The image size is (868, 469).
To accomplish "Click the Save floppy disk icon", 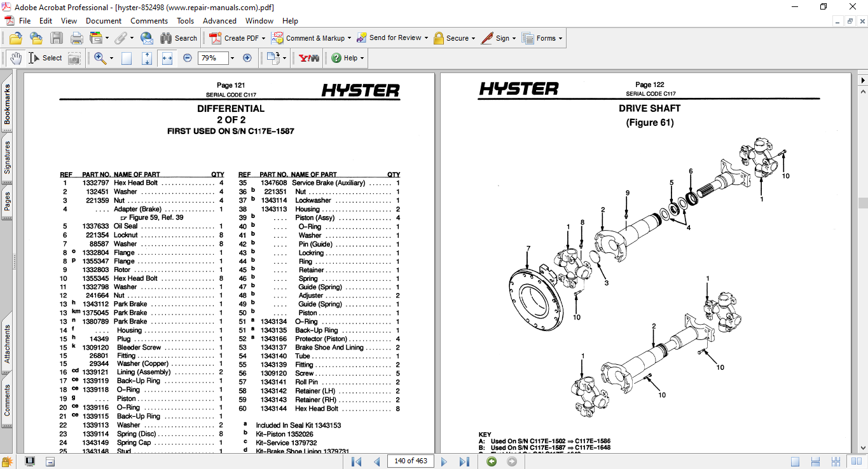I will [x=57, y=38].
